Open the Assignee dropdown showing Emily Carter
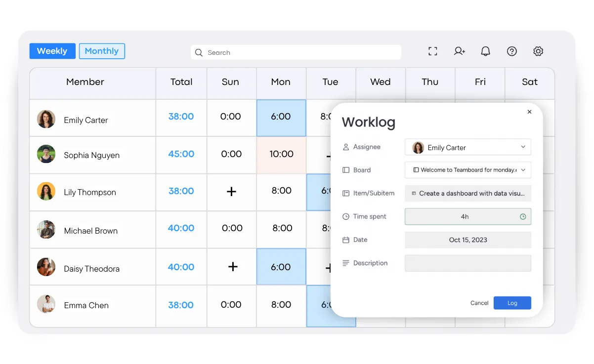Viewport: 594px width, 364px height. coord(468,147)
